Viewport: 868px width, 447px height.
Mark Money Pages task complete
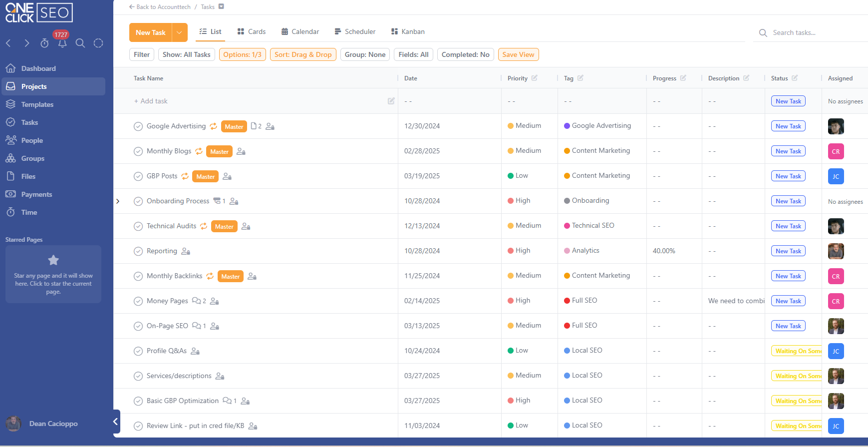[x=138, y=301]
